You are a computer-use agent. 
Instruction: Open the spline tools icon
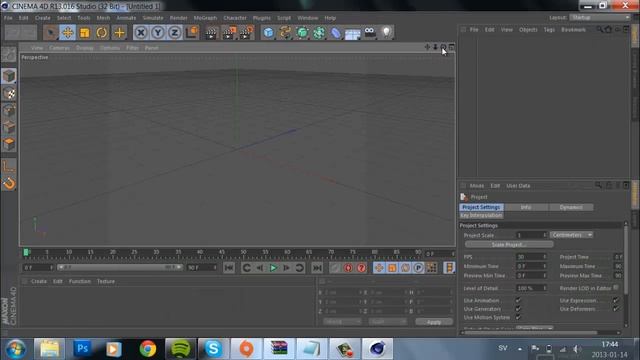[x=285, y=32]
